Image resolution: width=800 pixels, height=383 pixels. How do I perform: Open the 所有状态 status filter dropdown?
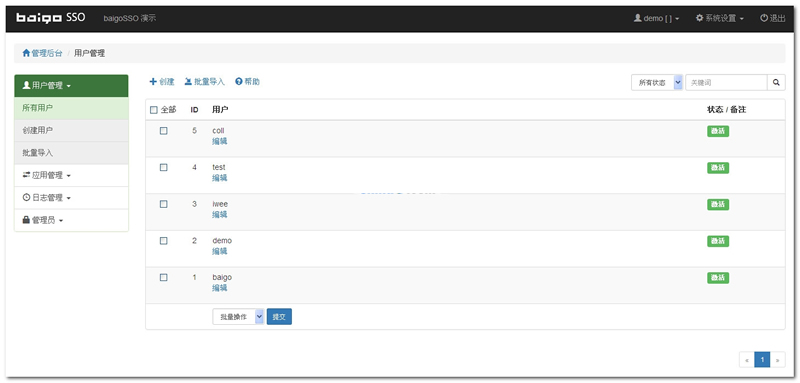pyautogui.click(x=657, y=82)
